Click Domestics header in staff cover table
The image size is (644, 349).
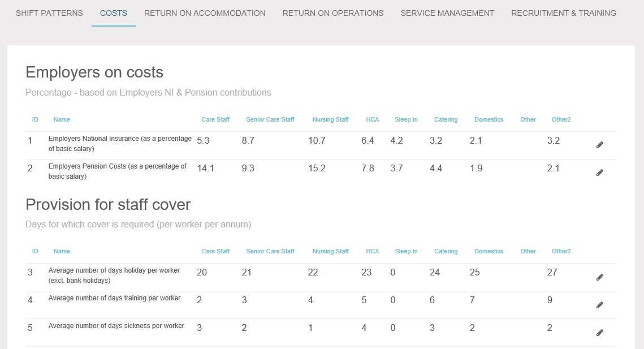pos(489,251)
